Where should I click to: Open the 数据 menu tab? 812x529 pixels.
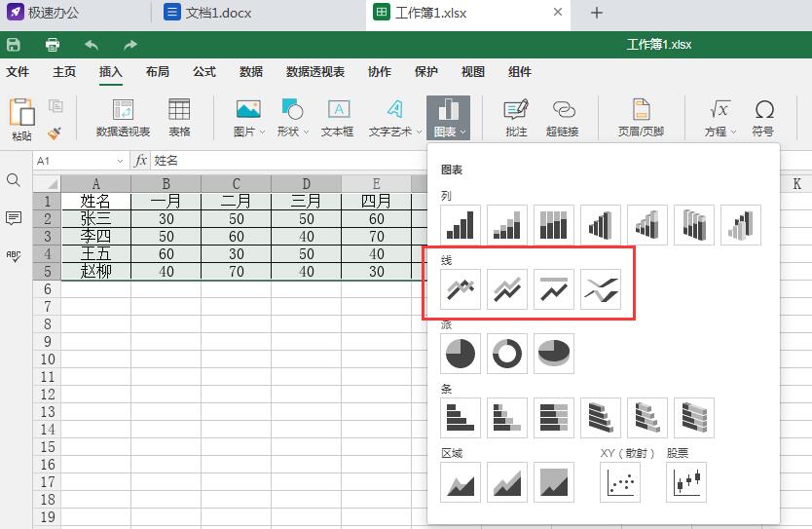pyautogui.click(x=250, y=72)
